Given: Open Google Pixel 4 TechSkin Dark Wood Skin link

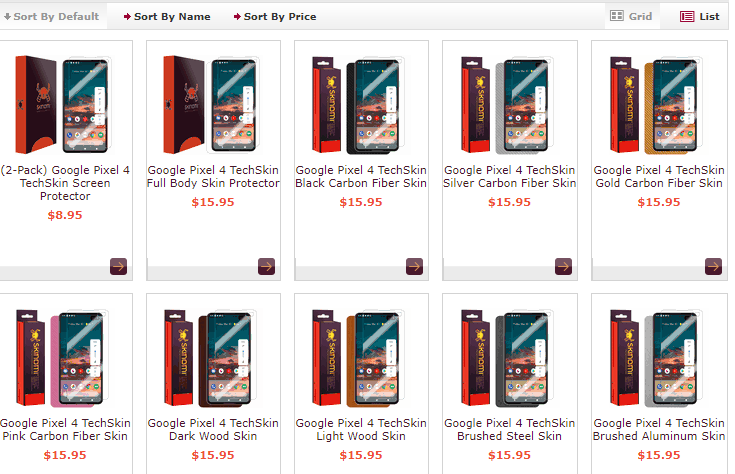Looking at the screenshot, I should tap(213, 430).
